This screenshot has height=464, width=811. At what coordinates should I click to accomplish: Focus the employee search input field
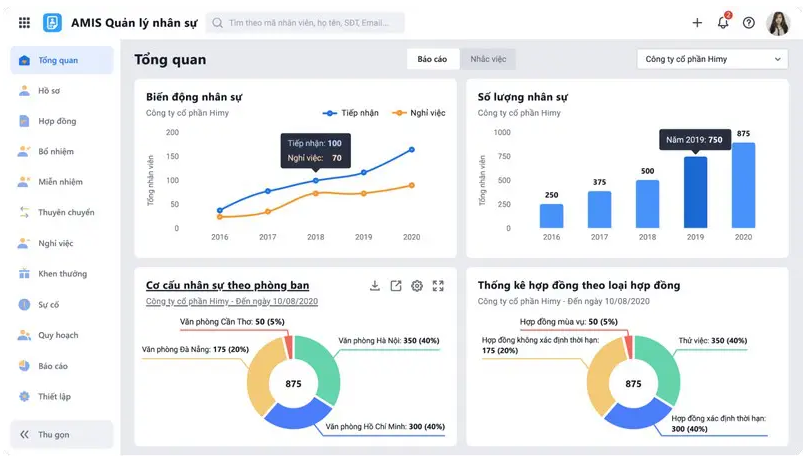click(x=312, y=23)
